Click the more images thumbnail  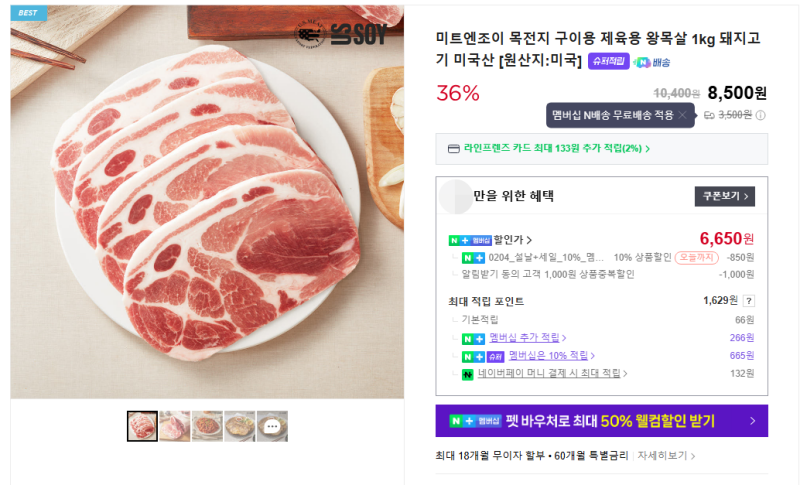(x=271, y=426)
